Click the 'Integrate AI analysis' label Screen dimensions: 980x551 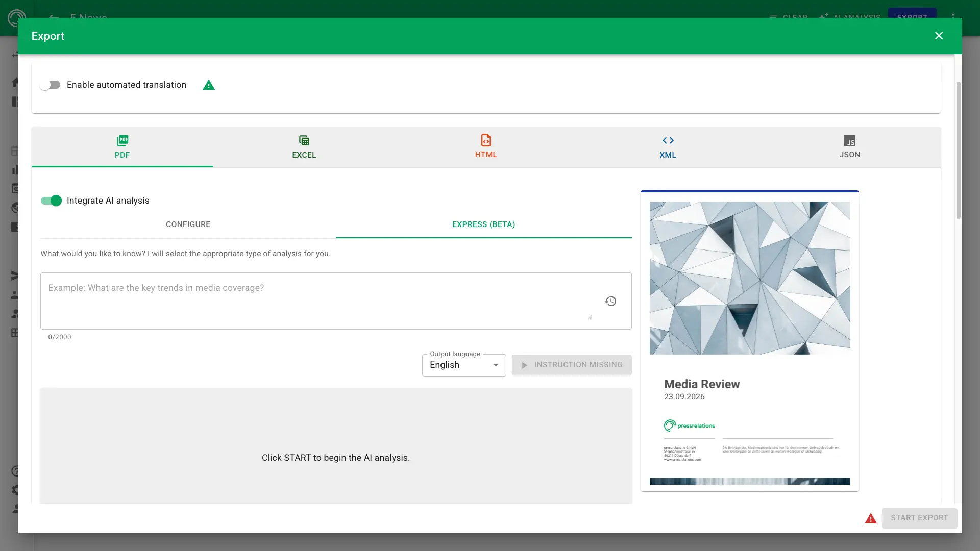pyautogui.click(x=108, y=201)
